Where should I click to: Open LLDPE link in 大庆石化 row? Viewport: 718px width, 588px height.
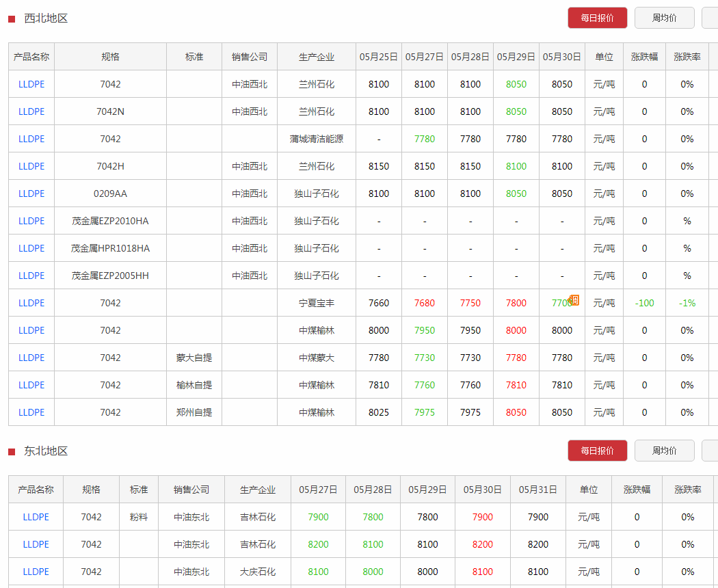[x=36, y=572]
